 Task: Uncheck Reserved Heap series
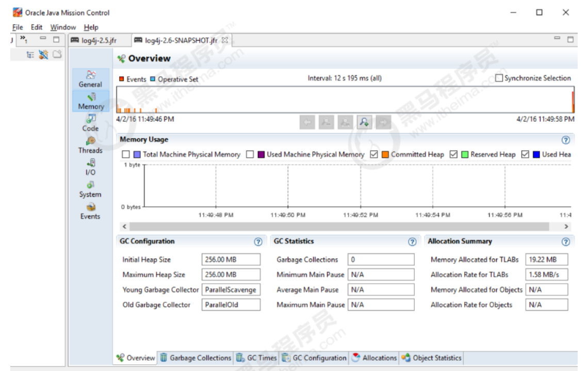[x=453, y=154]
